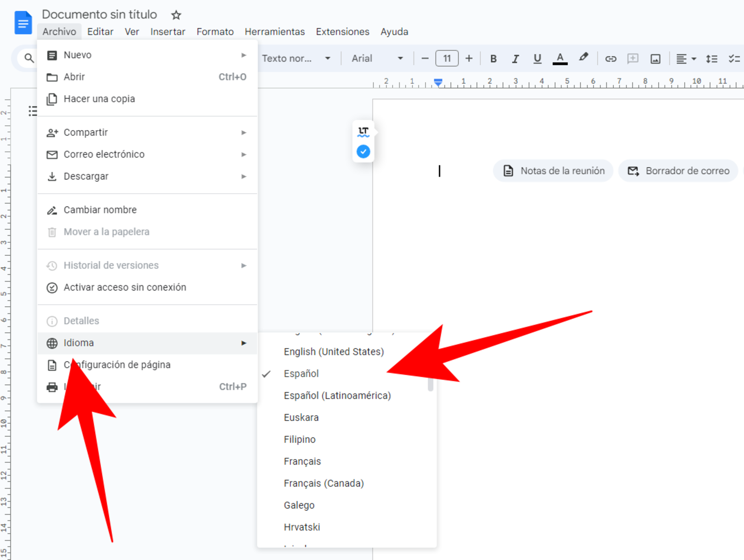Click the folder icon beside Abrir
744x560 pixels.
coord(52,77)
